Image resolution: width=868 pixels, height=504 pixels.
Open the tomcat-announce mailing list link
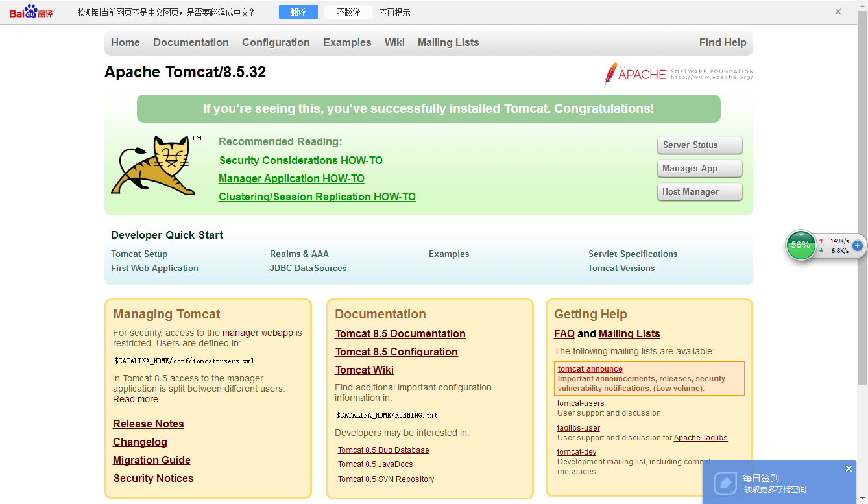click(590, 369)
